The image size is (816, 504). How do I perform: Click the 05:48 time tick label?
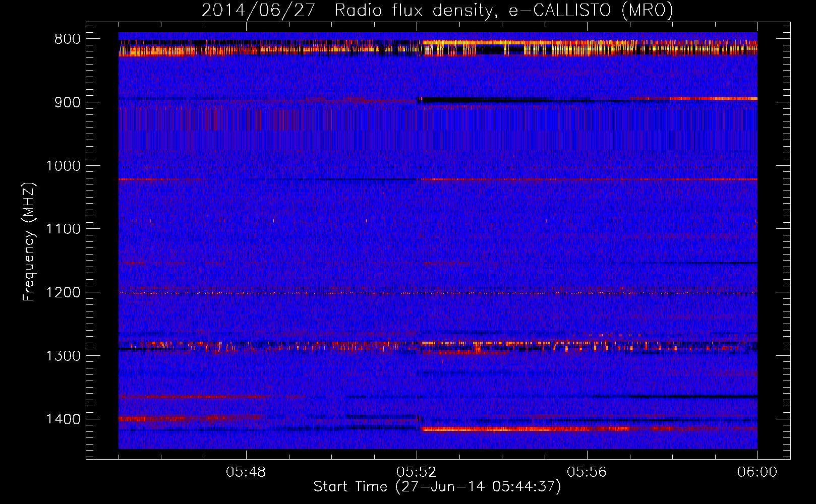246,472
